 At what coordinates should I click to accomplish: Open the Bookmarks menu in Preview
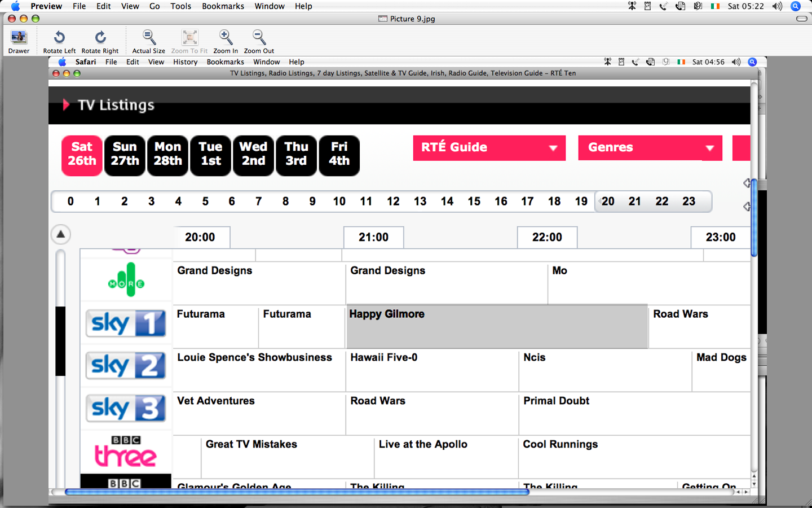223,6
